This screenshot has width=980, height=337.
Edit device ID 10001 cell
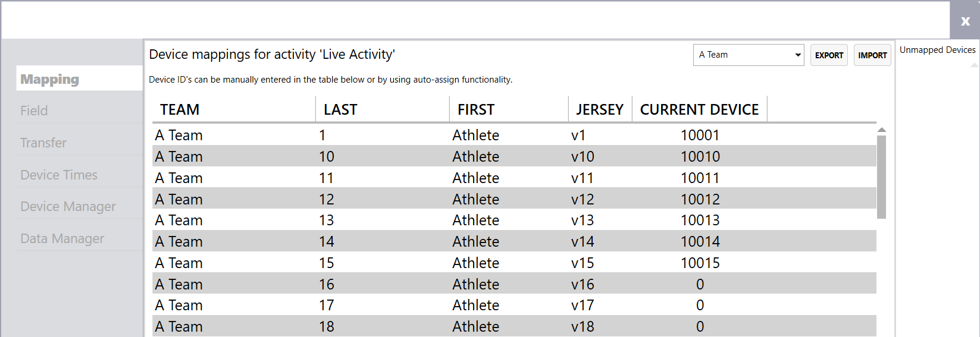(x=700, y=135)
